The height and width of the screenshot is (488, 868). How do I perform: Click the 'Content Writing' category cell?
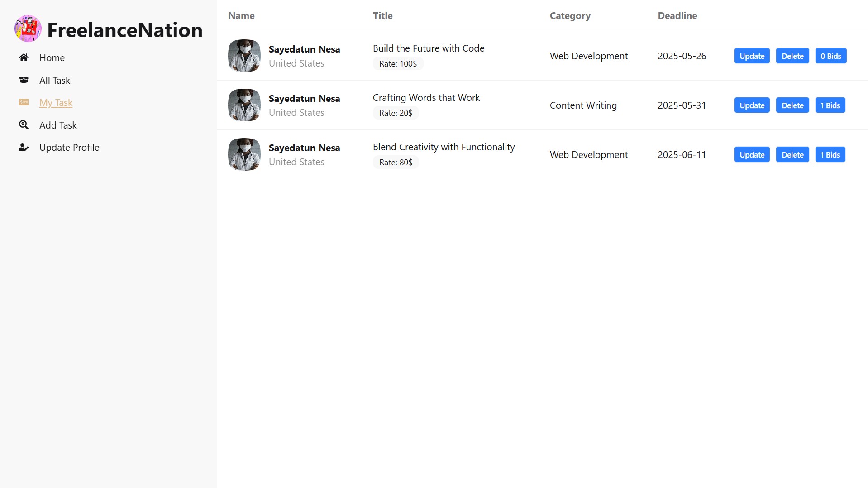[x=583, y=105]
